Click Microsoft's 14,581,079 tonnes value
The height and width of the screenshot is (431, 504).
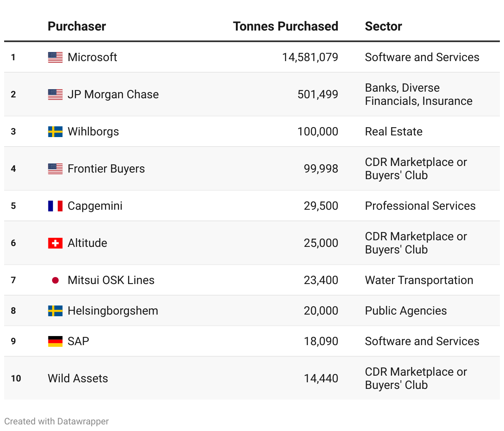310,57
